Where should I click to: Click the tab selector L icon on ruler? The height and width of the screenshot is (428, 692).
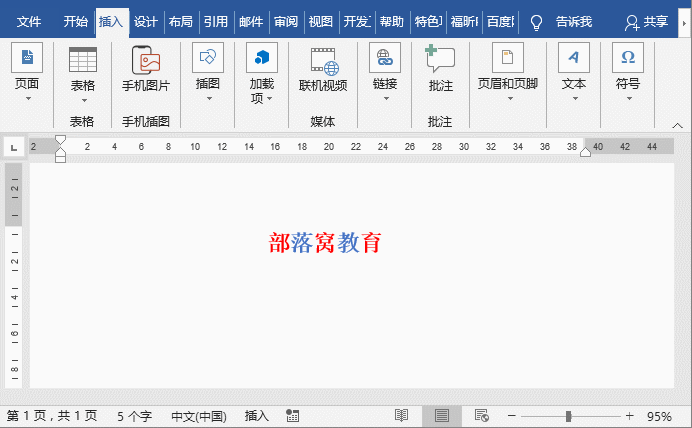pyautogui.click(x=14, y=147)
